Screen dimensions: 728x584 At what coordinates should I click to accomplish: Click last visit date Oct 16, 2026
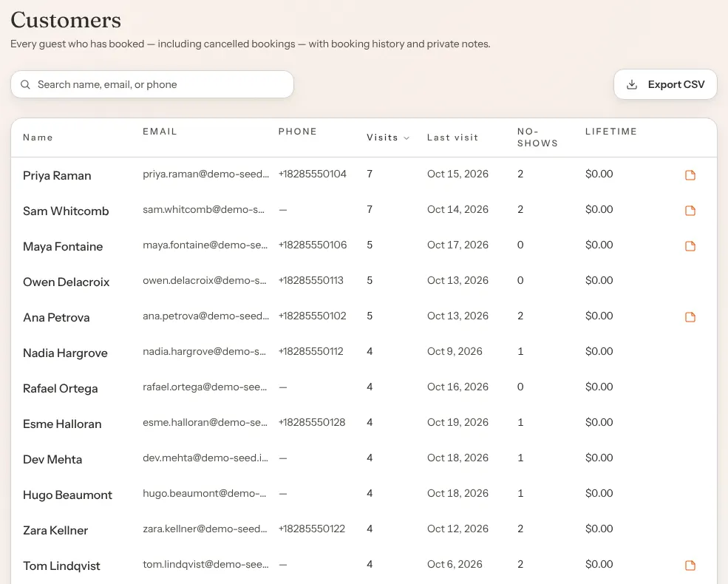[x=457, y=387]
